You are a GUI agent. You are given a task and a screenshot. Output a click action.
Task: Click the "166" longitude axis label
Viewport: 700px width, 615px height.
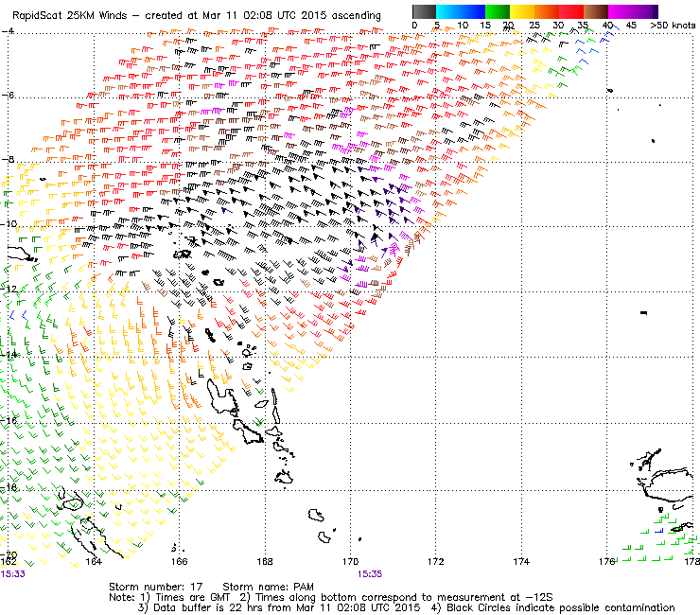click(180, 562)
